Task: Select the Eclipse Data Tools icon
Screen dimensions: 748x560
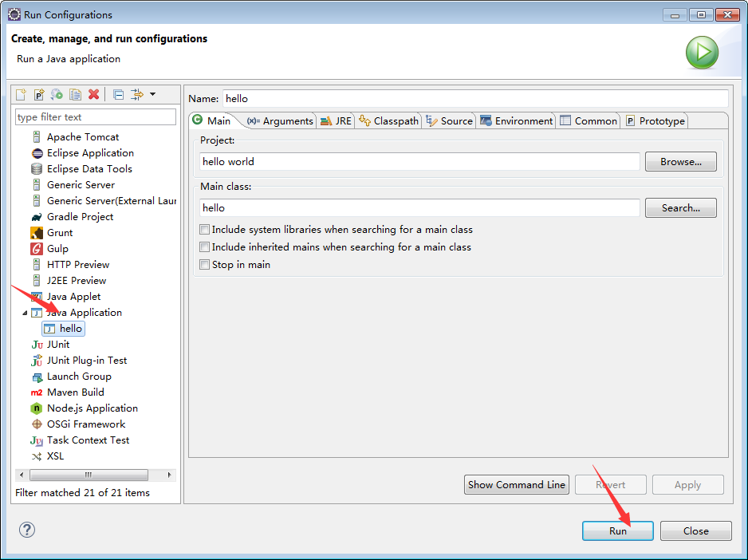Action: point(37,169)
